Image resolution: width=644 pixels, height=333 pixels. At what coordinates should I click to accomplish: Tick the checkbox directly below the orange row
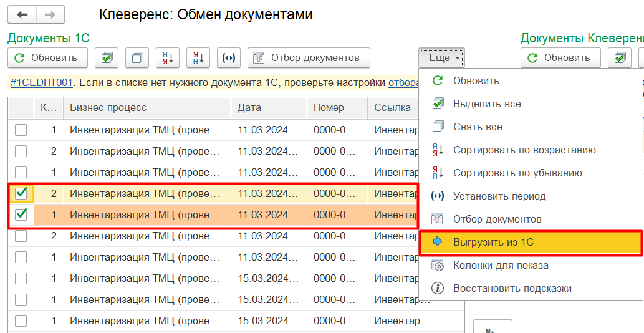pyautogui.click(x=21, y=236)
